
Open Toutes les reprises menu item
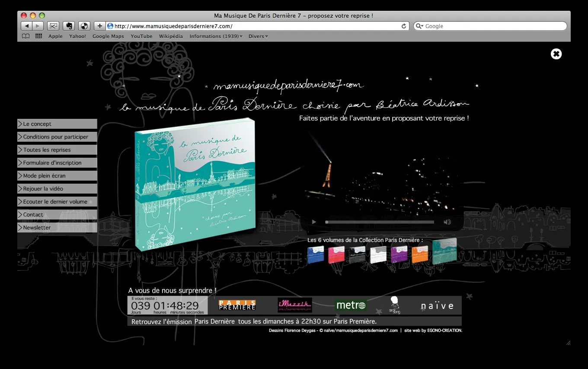(57, 150)
